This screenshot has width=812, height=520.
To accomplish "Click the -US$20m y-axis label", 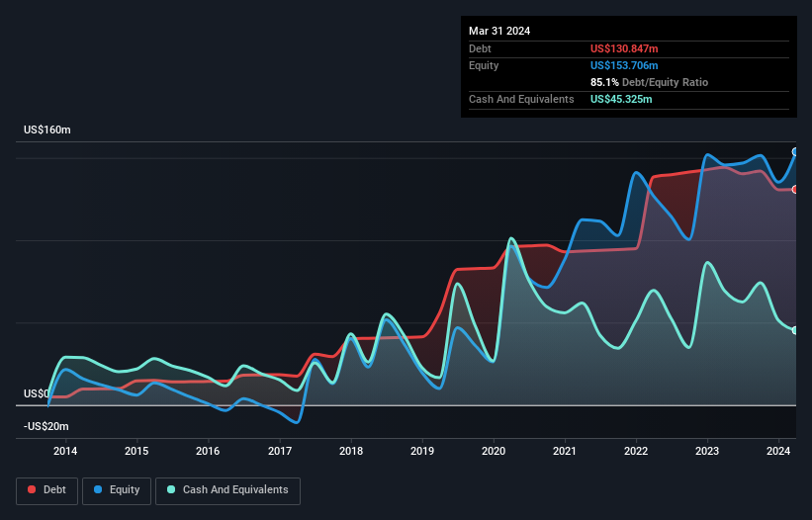I will pyautogui.click(x=46, y=426).
